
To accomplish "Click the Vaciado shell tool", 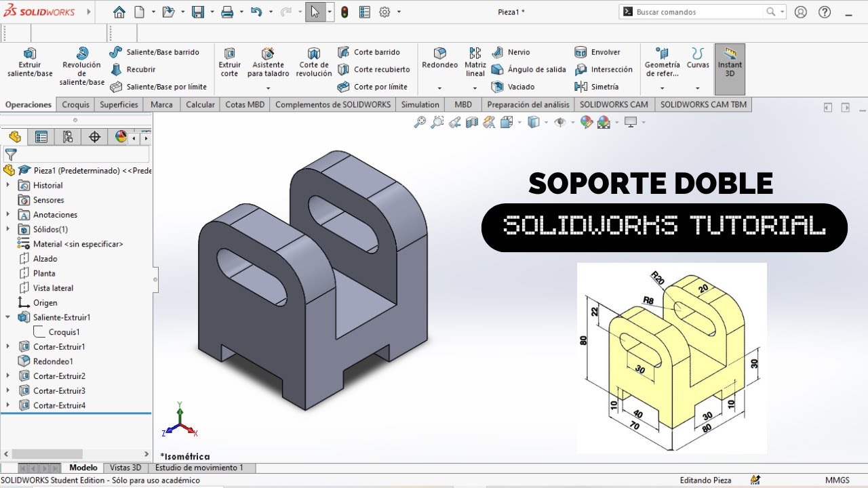I will 513,87.
